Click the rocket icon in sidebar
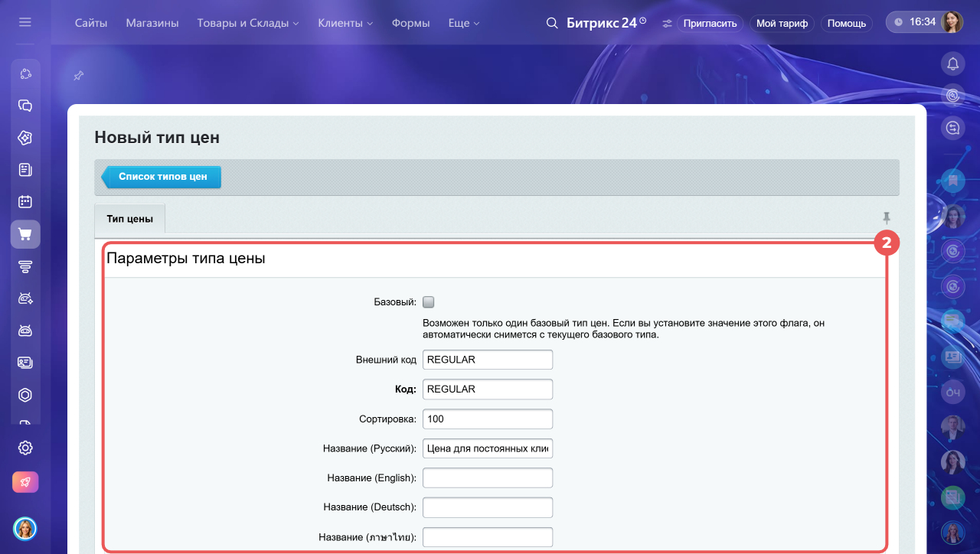 (x=25, y=482)
